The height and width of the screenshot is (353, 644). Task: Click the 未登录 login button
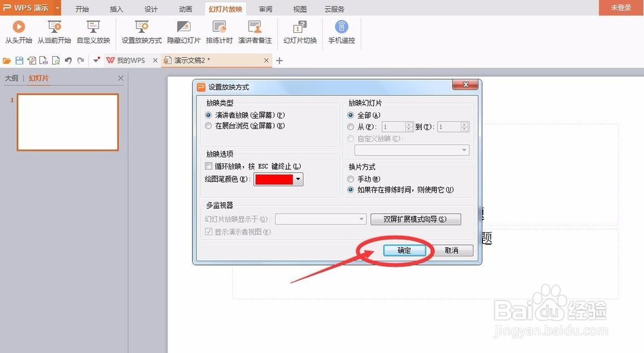[x=621, y=8]
